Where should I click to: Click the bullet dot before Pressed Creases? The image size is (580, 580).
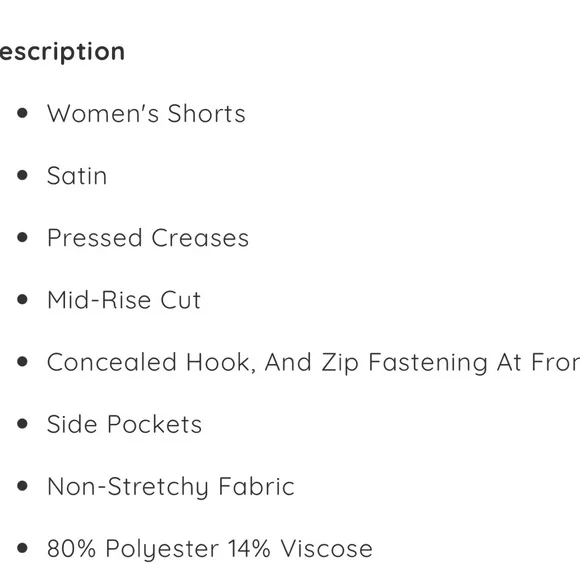23,237
